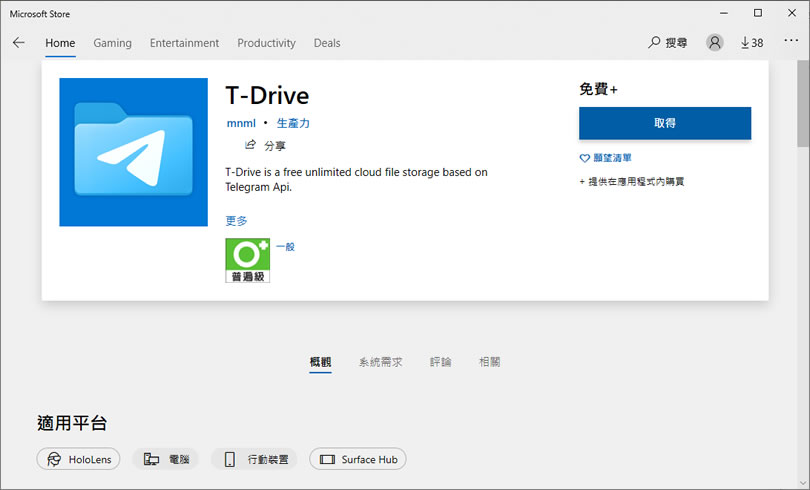This screenshot has height=490, width=810.
Task: Select the 評論 reviews tab
Action: 440,362
